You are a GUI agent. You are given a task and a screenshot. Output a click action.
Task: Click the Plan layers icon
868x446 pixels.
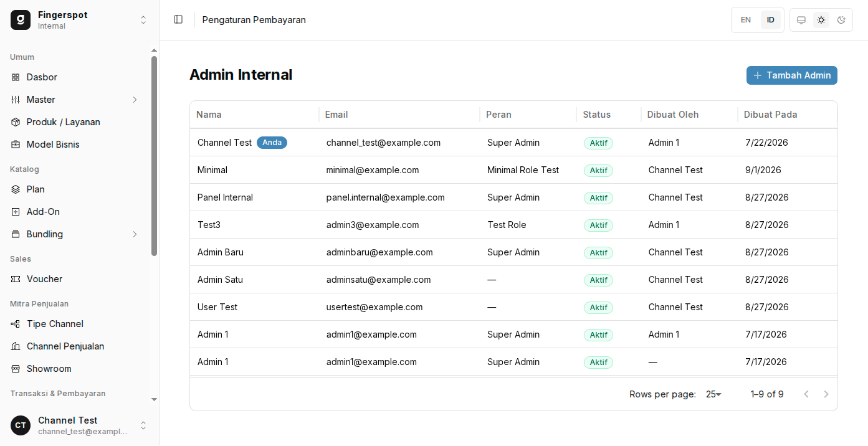point(16,189)
